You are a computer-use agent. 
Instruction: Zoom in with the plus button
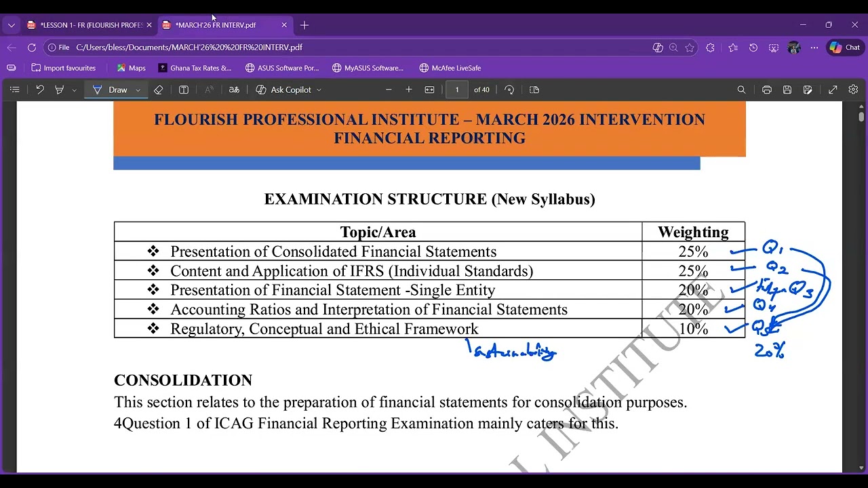pyautogui.click(x=409, y=89)
